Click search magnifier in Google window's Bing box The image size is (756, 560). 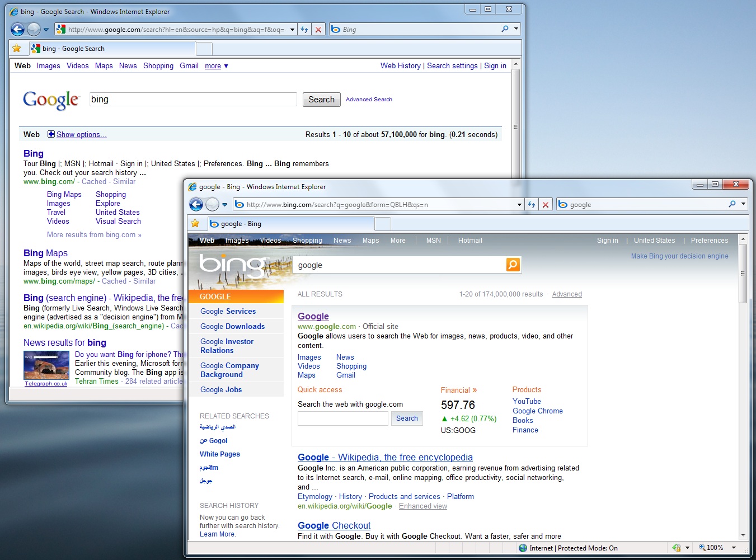505,29
